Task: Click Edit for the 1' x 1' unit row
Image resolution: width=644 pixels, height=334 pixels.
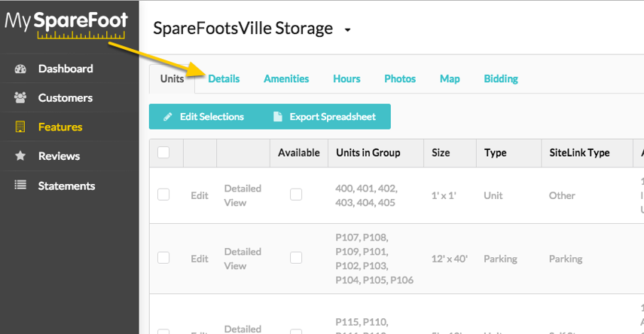Action: pos(200,195)
